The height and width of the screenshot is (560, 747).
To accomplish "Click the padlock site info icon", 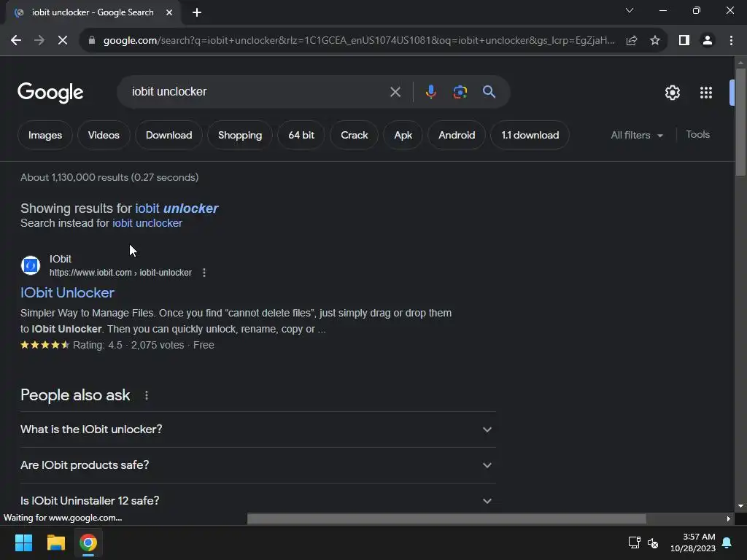I will click(x=92, y=41).
